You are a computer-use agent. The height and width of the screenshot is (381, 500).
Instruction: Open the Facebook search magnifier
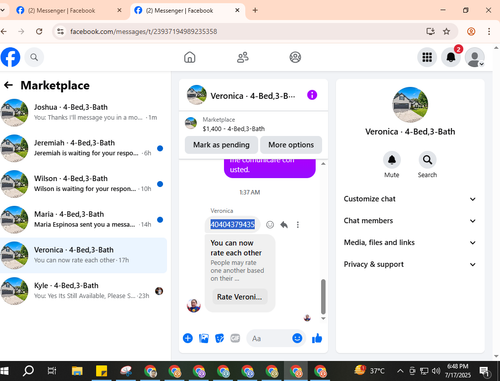pos(34,57)
